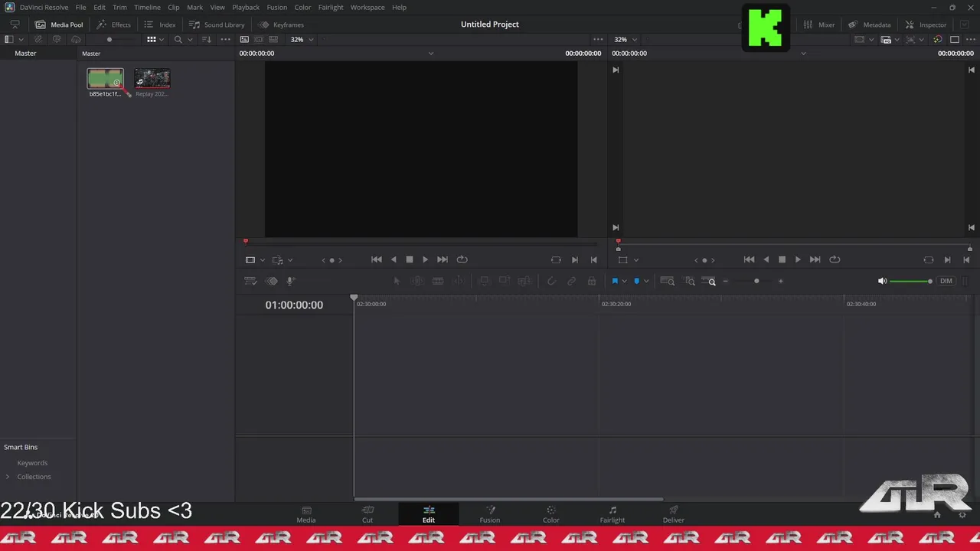Open the blue marker color dropdown
Viewport: 980px width, 551px height.
coord(646,282)
